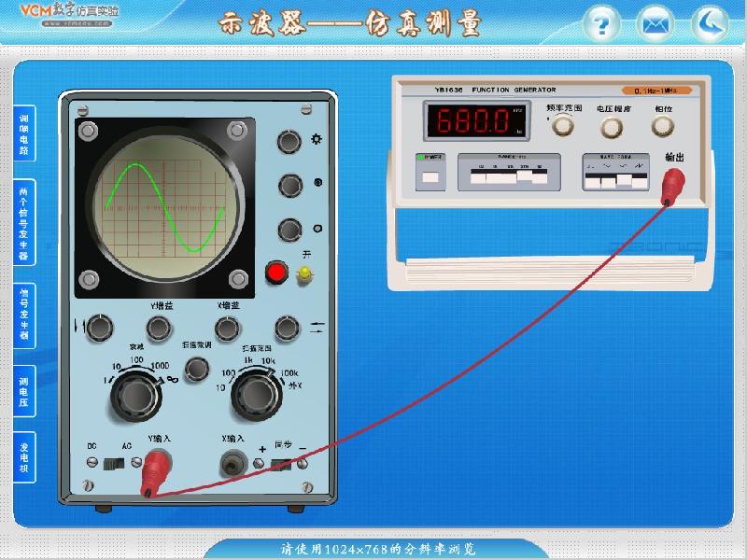
Task: Toggle the 同步 sync polarity switch
Action: click(280, 463)
